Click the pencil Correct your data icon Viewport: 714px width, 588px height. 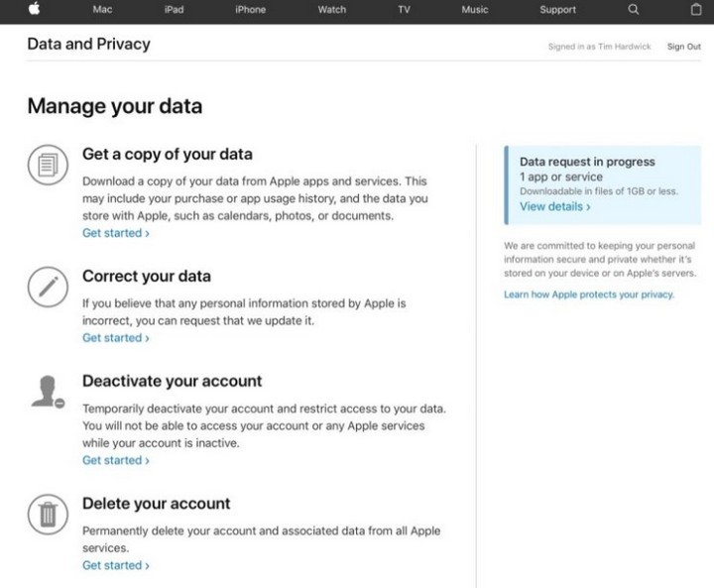[48, 287]
